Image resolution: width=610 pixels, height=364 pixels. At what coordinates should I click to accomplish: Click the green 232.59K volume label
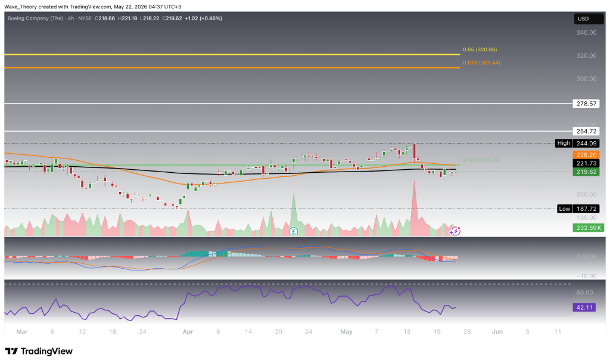[x=589, y=228]
